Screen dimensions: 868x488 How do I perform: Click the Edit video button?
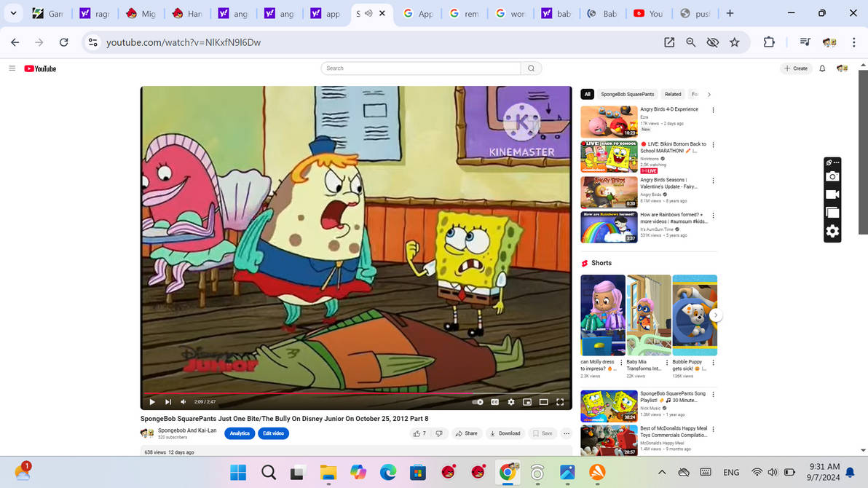[x=273, y=433]
